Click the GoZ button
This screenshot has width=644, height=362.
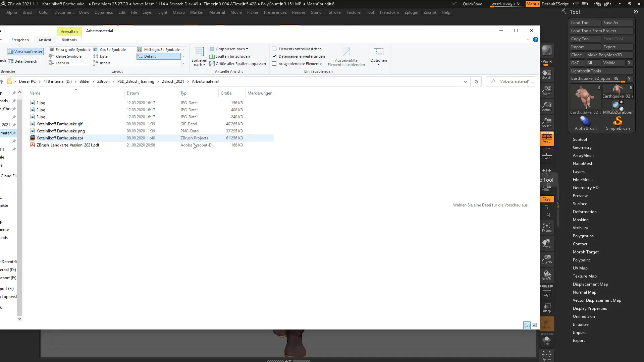[x=577, y=63]
